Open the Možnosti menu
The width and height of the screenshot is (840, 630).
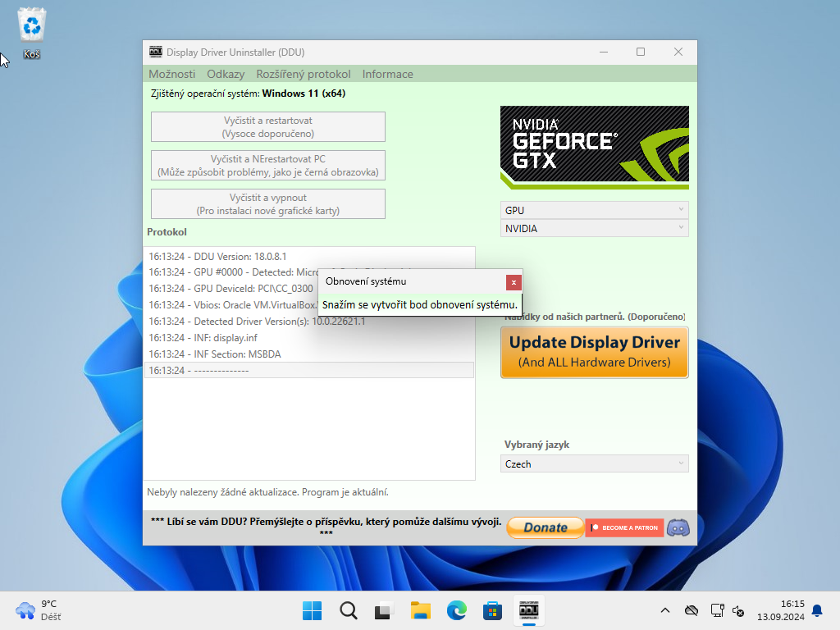click(x=171, y=74)
